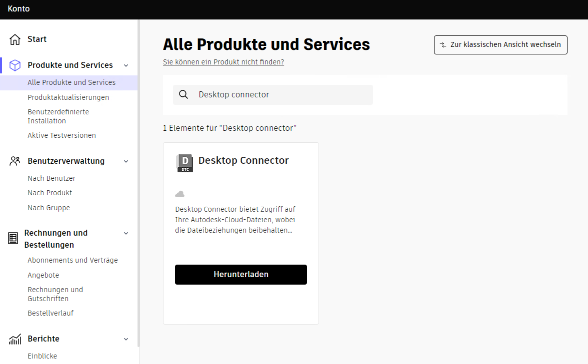Click the Berichte chart icon
The width and height of the screenshot is (588, 364).
point(15,339)
